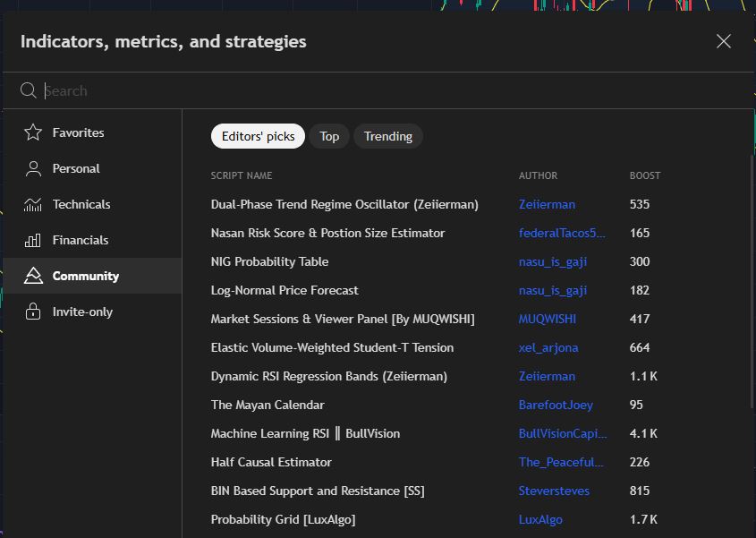
Task: Open Invite-only via the padlock icon
Action: click(33, 311)
